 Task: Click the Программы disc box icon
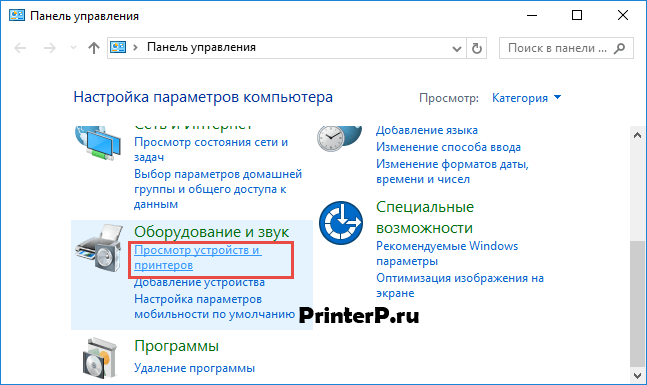click(100, 359)
